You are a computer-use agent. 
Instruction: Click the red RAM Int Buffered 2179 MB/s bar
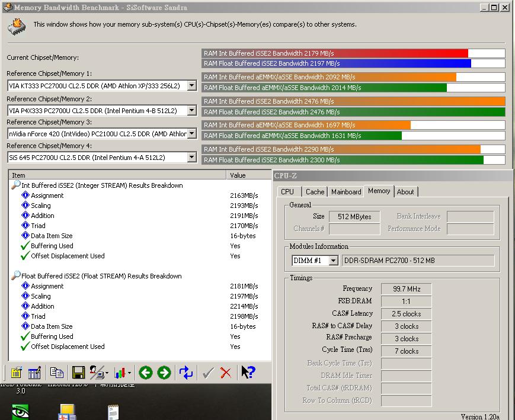pyautogui.click(x=335, y=53)
